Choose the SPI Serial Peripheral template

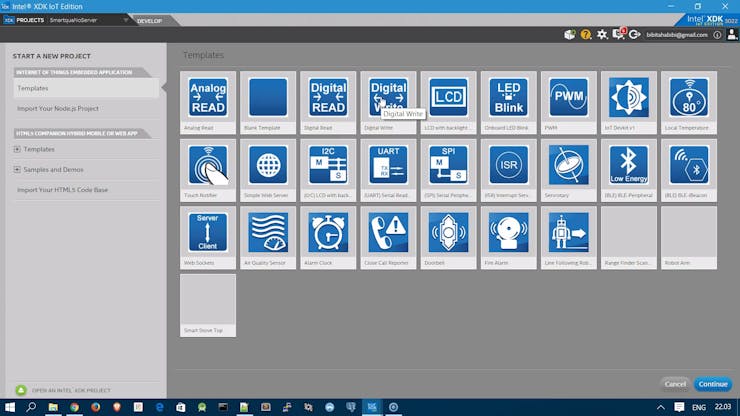coord(448,170)
